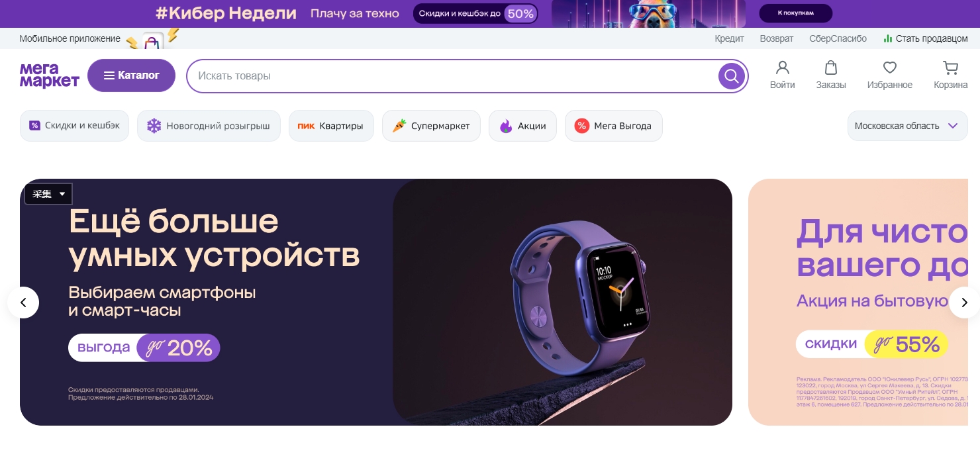Click the magnifier search icon button

coord(731,76)
